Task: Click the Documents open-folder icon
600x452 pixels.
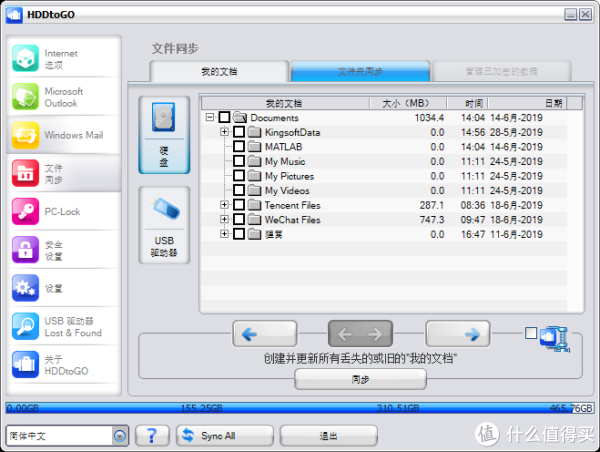Action: point(240,117)
